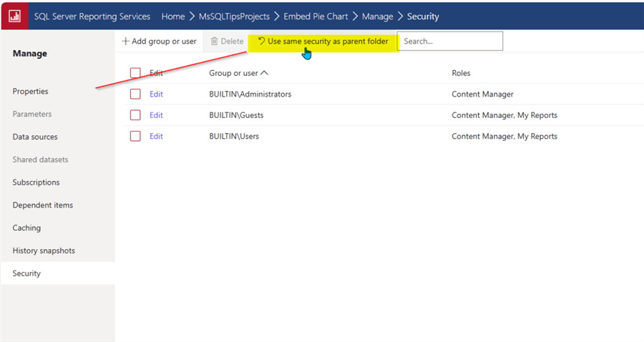The image size is (644, 342).
Task: Open the Parameters section
Action: 32,114
